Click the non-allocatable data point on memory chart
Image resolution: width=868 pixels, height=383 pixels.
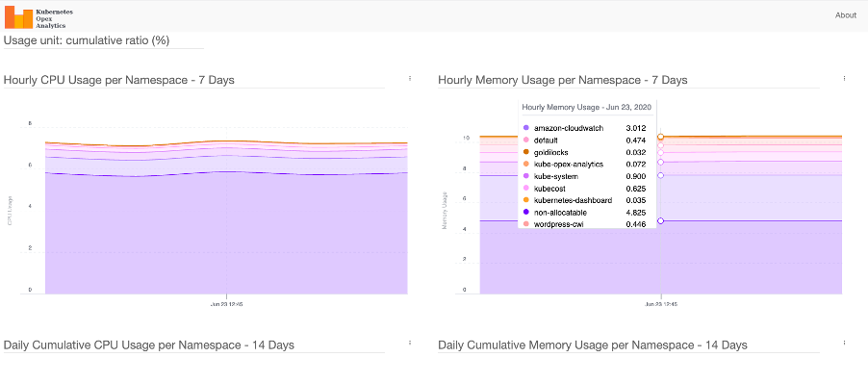click(x=660, y=220)
